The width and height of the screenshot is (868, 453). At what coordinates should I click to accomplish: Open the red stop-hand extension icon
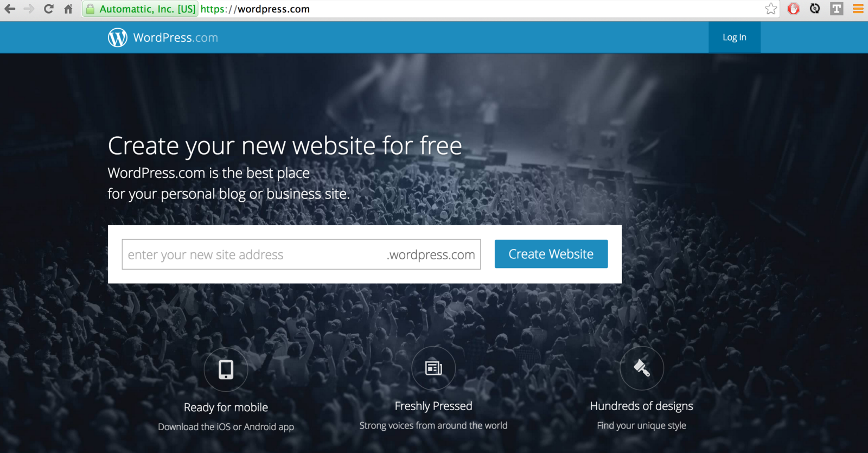(x=794, y=9)
